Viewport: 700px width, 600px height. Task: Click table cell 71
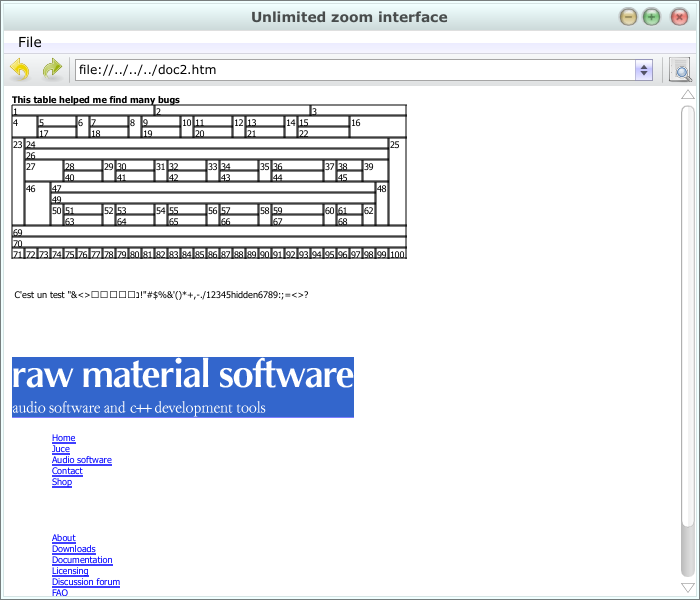coord(17,254)
